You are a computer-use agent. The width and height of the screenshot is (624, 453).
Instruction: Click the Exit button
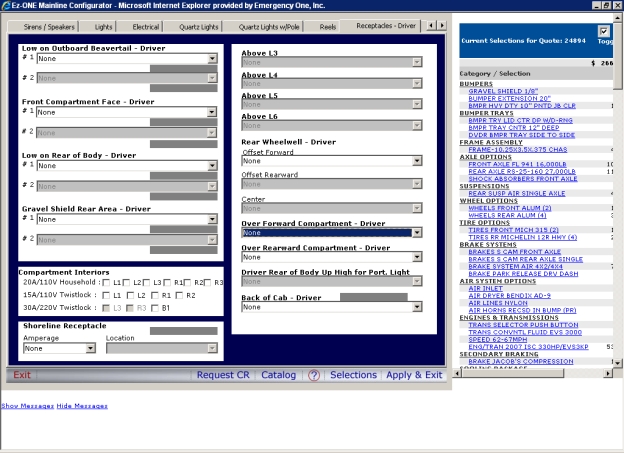coord(22,375)
